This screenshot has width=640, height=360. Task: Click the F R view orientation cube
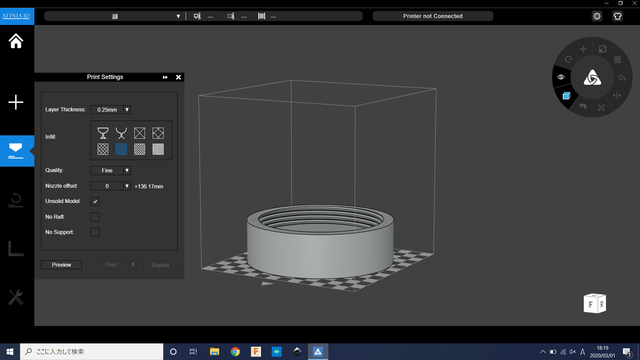[595, 303]
